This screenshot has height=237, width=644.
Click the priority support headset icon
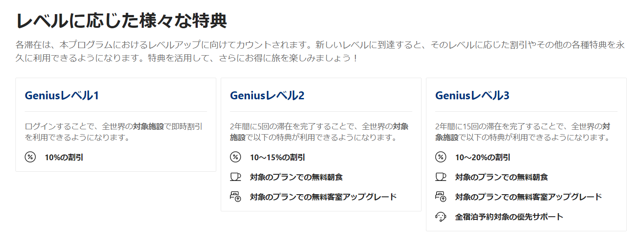441,217
